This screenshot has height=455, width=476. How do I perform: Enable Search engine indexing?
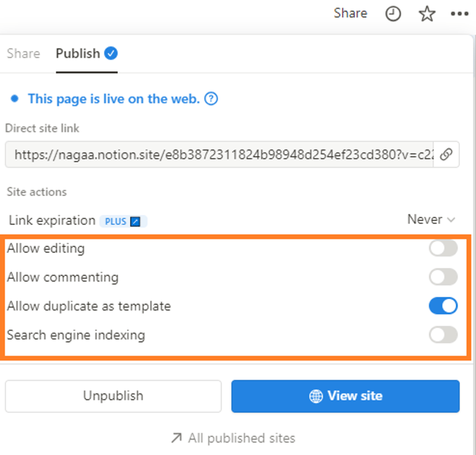443,335
